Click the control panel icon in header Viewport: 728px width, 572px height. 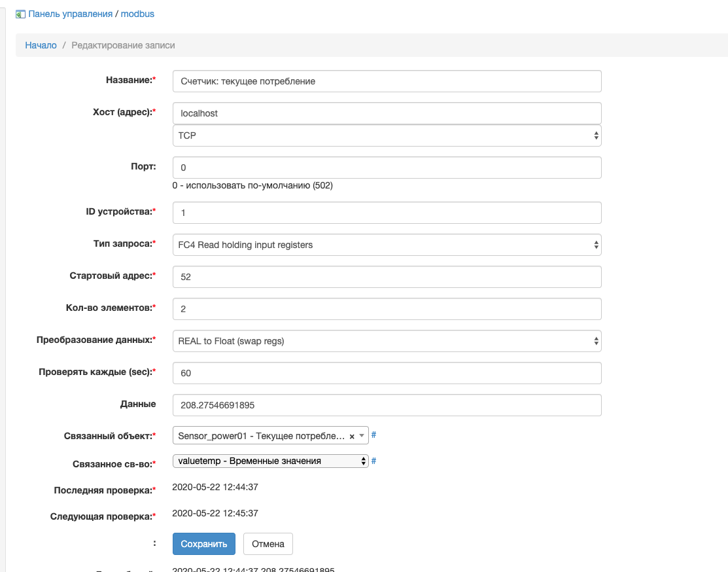[x=20, y=14]
